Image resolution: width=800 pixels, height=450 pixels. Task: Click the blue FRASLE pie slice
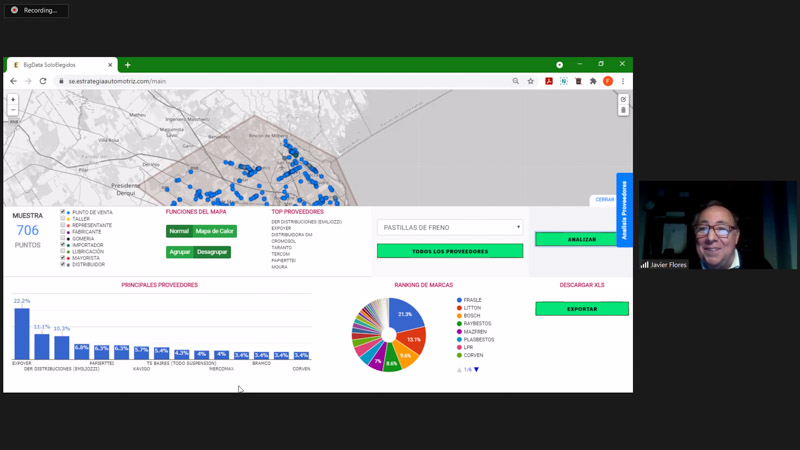point(407,315)
